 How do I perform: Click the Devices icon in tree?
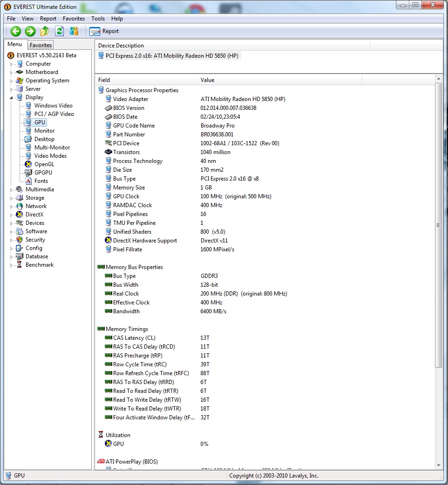(20, 222)
